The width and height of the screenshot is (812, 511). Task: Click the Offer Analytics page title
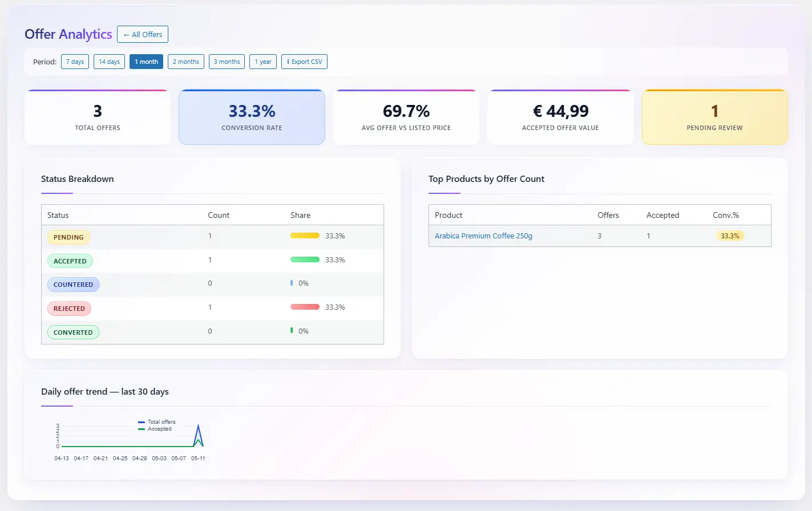[68, 34]
